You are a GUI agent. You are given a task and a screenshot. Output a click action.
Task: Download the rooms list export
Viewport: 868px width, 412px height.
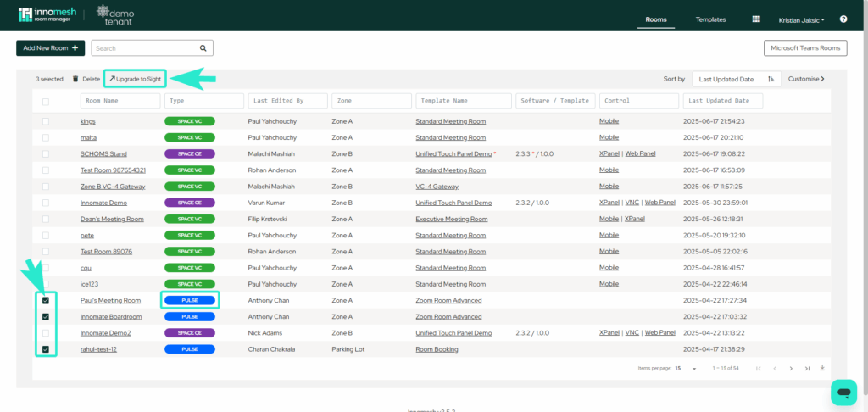point(822,368)
